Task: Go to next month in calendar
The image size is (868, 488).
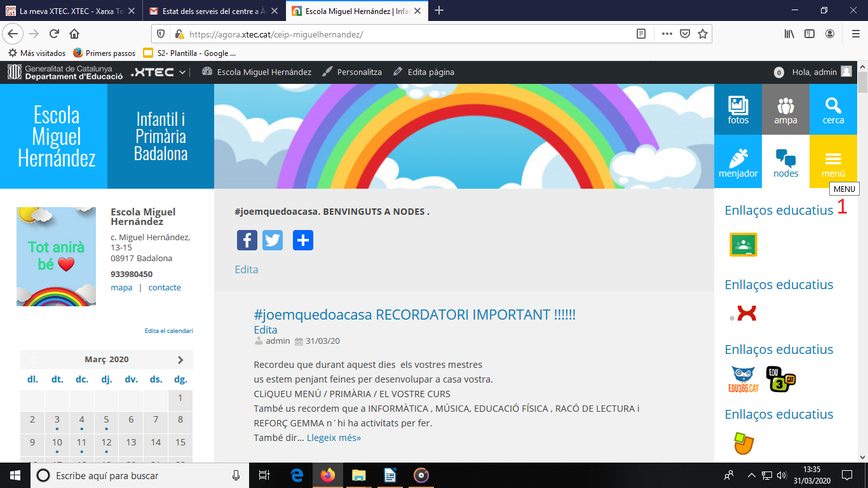Action: (180, 360)
